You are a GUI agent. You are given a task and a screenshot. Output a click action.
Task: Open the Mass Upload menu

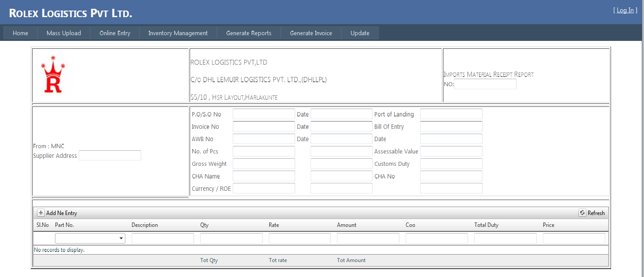tap(64, 33)
